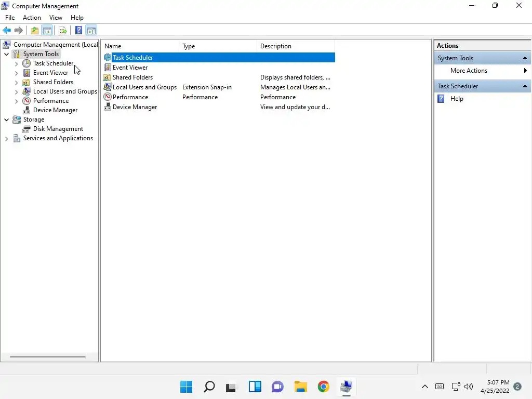This screenshot has width=532, height=399.
Task: Expand Shared Folders tree node
Action: pos(16,82)
